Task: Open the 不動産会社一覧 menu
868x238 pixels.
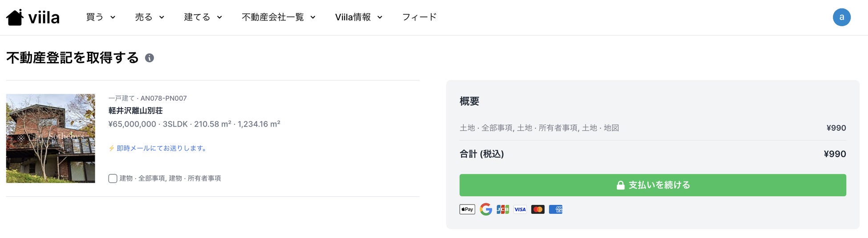Action: pyautogui.click(x=278, y=17)
